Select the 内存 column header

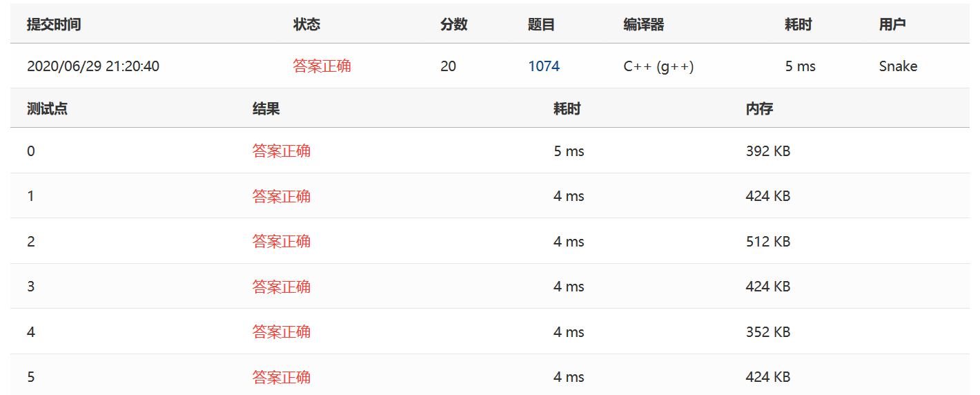click(x=759, y=108)
